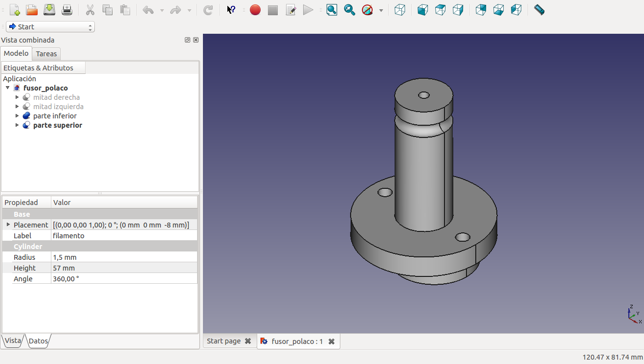Open the Start workbench selector dropdown
The width and height of the screenshot is (644, 364).
50,27
